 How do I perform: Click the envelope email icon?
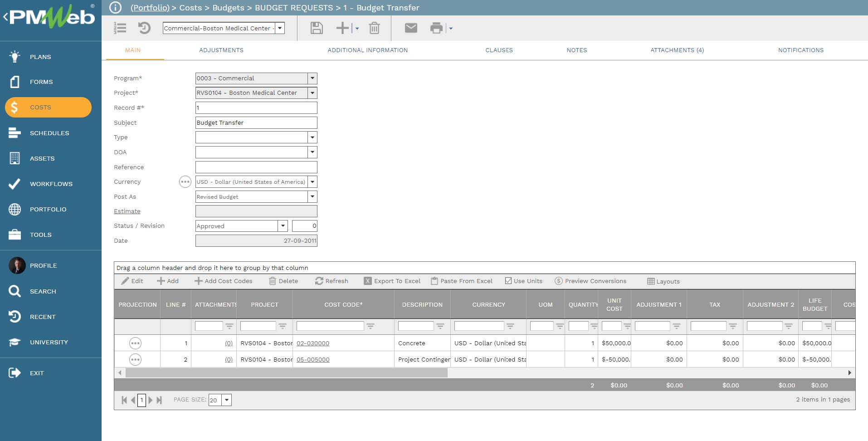[411, 28]
